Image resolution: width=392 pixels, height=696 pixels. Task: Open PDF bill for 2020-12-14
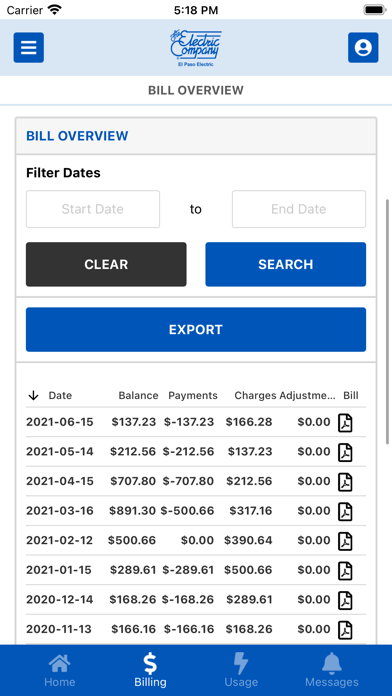click(345, 600)
